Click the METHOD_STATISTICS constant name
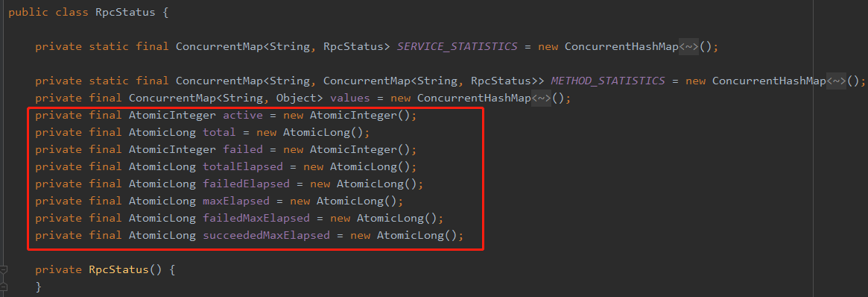Image resolution: width=868 pixels, height=297 pixels. pos(608,81)
